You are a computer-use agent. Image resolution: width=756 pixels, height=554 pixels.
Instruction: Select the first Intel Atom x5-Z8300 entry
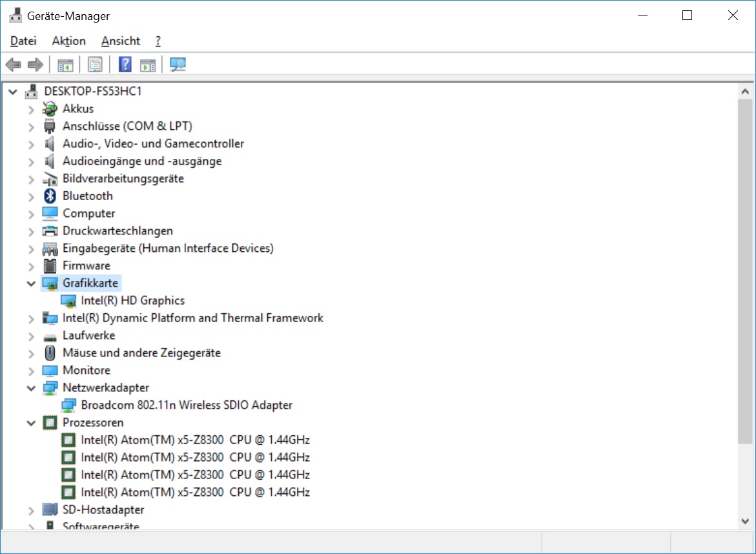click(x=195, y=440)
